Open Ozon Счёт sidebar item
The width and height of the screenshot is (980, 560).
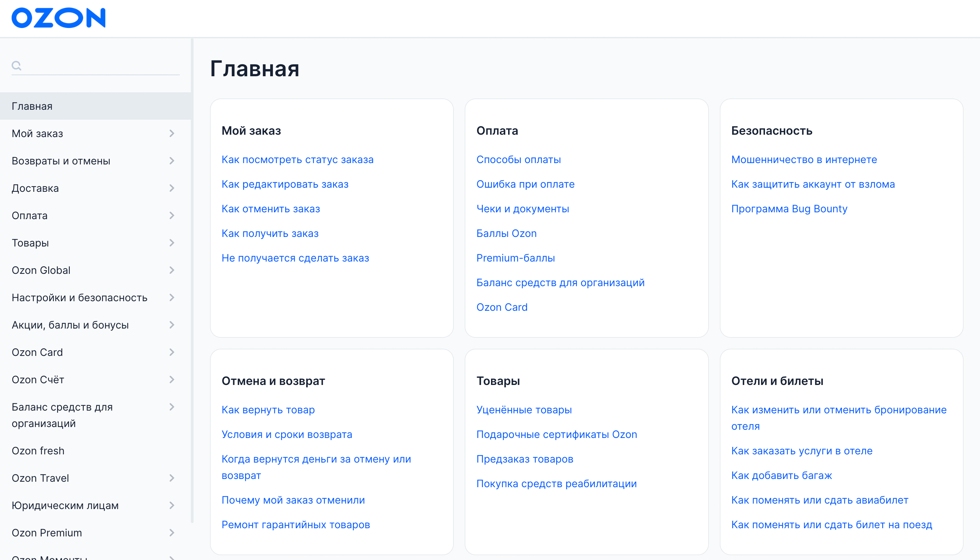[38, 379]
